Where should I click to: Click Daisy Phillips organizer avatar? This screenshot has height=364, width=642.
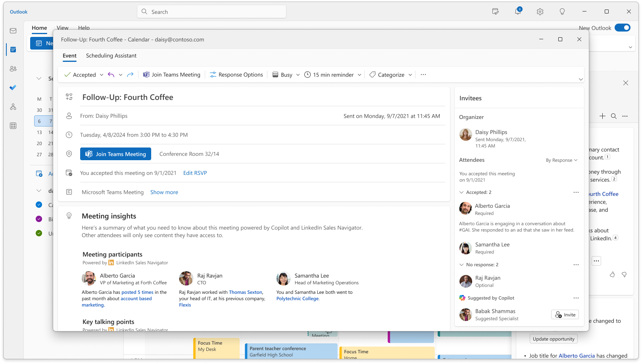click(466, 134)
